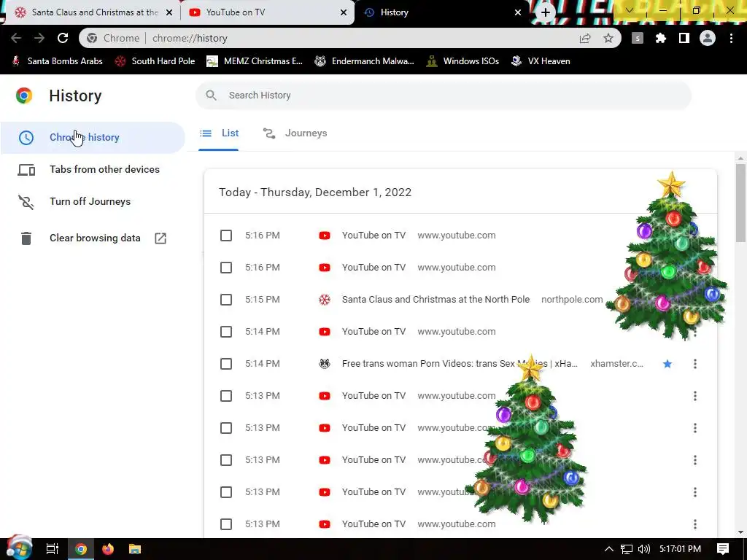Click the search magnifier icon

tap(211, 96)
